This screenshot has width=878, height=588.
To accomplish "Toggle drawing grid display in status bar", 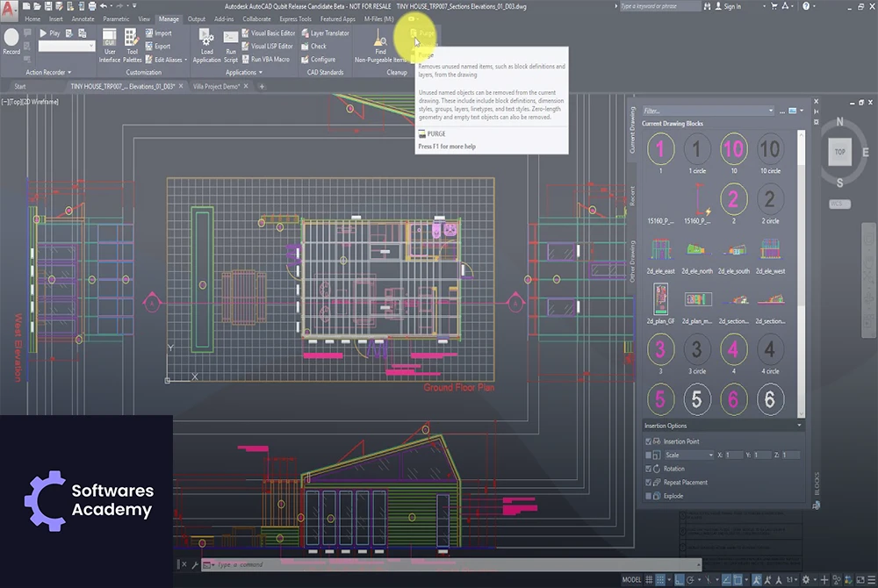I will (649, 579).
